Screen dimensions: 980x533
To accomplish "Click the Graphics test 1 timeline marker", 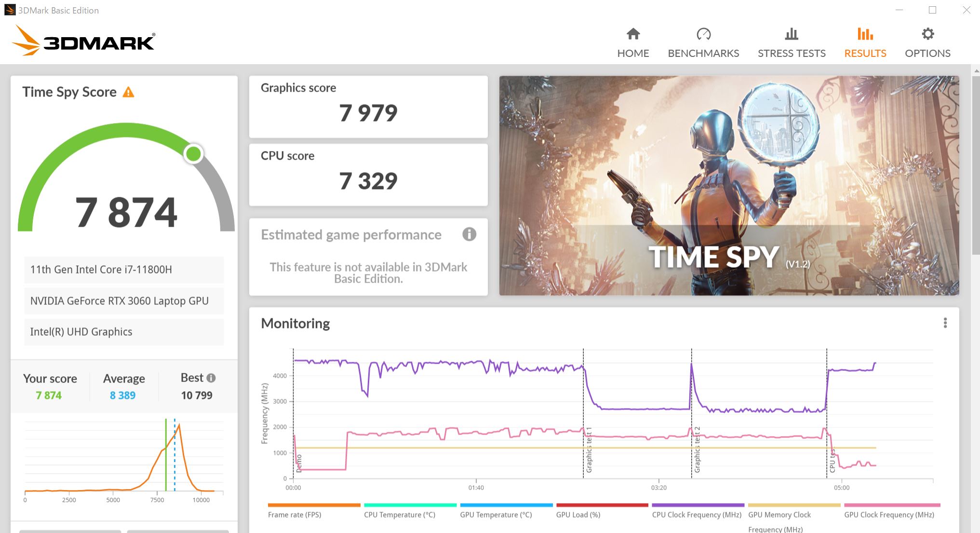I will pyautogui.click(x=589, y=450).
